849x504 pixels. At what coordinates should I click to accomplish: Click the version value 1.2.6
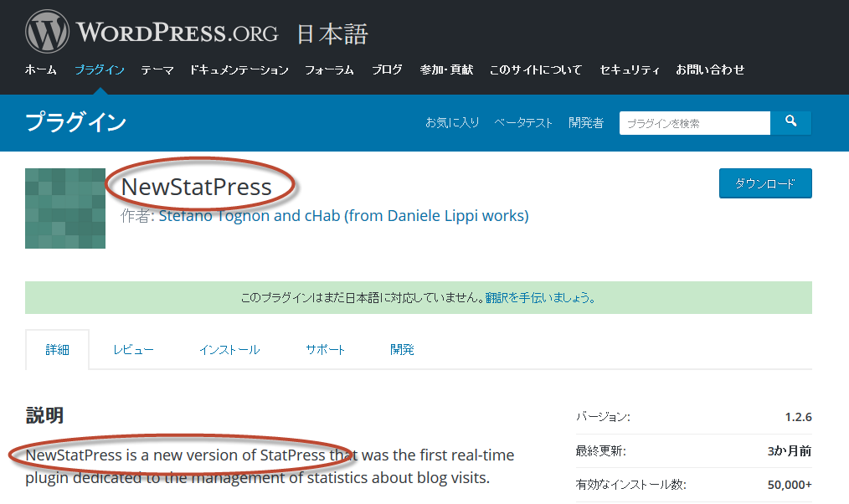click(798, 417)
